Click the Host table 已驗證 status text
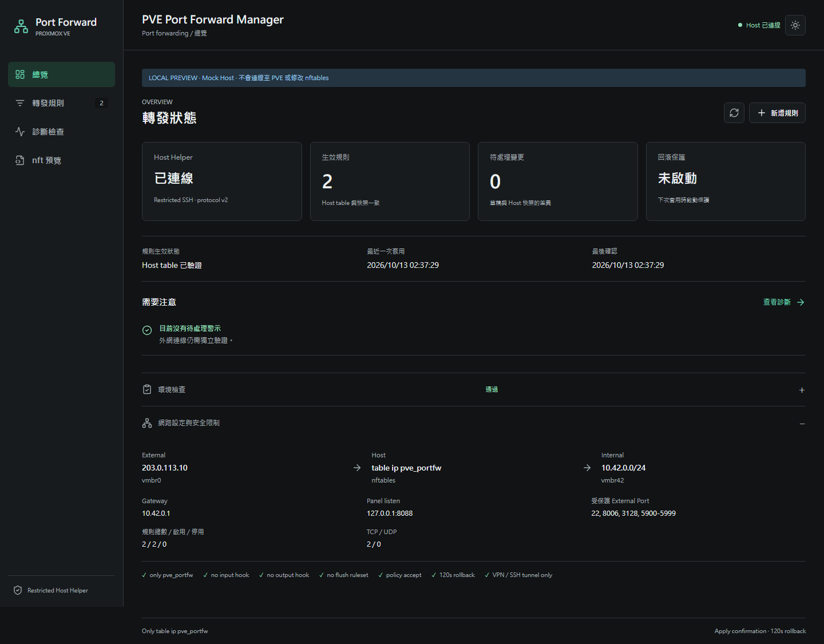 (x=172, y=265)
